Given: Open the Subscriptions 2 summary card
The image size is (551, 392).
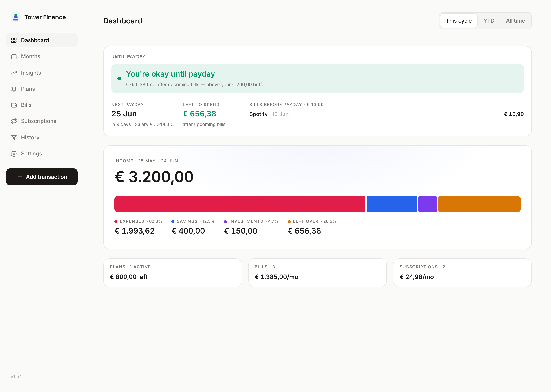Looking at the screenshot, I should [x=462, y=273].
